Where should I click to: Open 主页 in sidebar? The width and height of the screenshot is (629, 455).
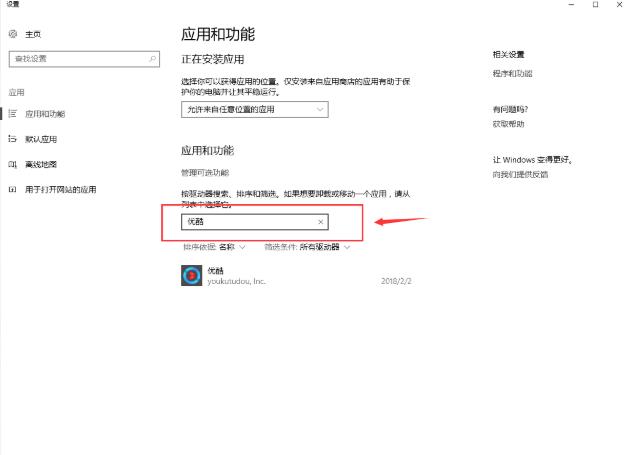click(33, 35)
